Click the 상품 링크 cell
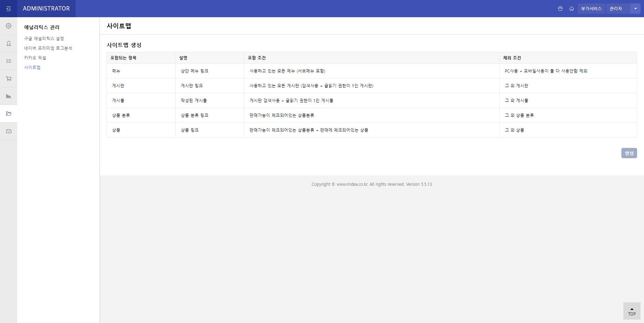The image size is (644, 323). click(x=210, y=130)
